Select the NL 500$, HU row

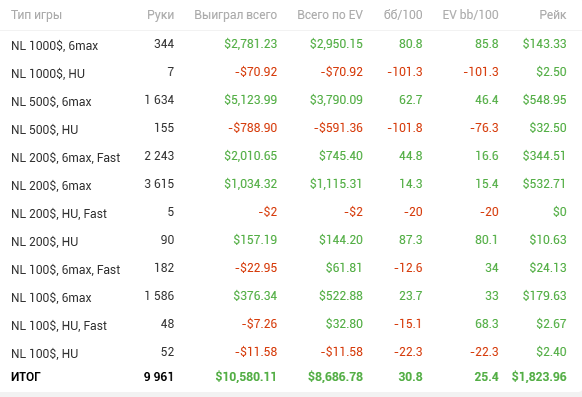(x=289, y=128)
